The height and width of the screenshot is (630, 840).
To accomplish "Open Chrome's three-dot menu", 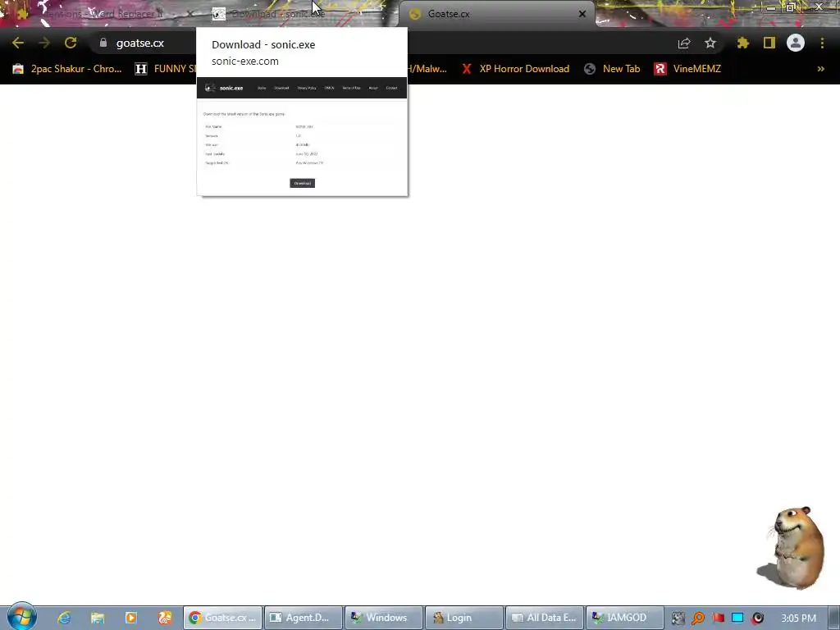I will (x=822, y=43).
